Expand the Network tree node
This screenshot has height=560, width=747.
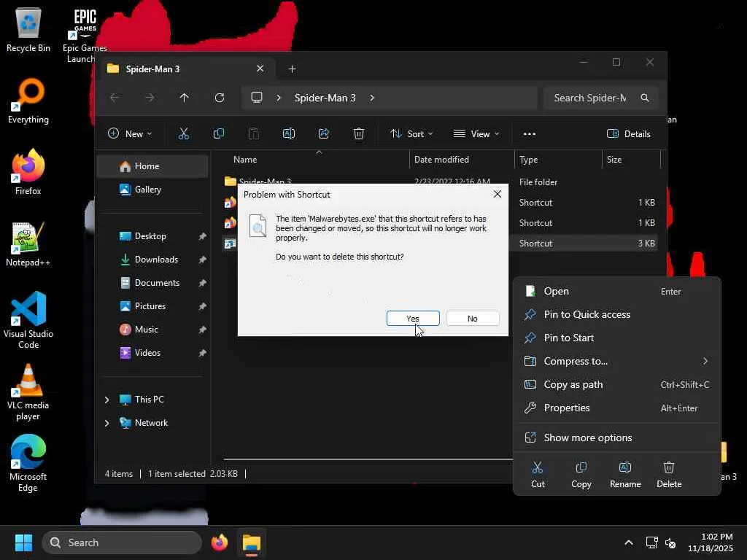tap(107, 423)
